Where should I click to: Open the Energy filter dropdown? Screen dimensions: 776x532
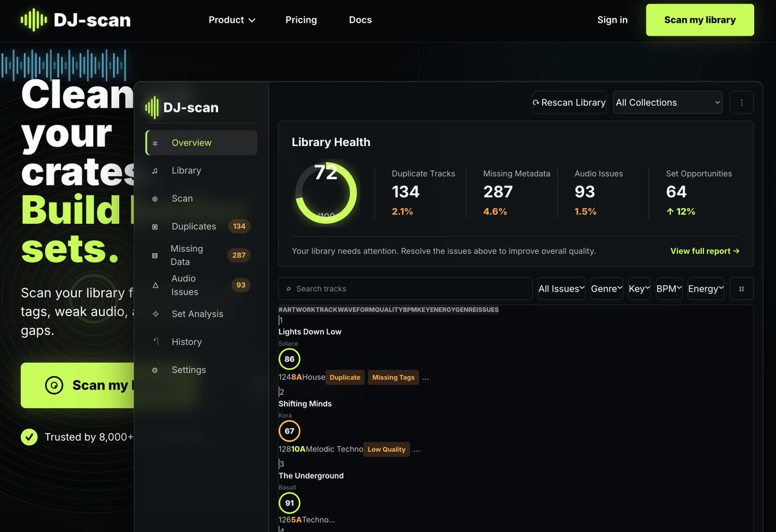[706, 289]
